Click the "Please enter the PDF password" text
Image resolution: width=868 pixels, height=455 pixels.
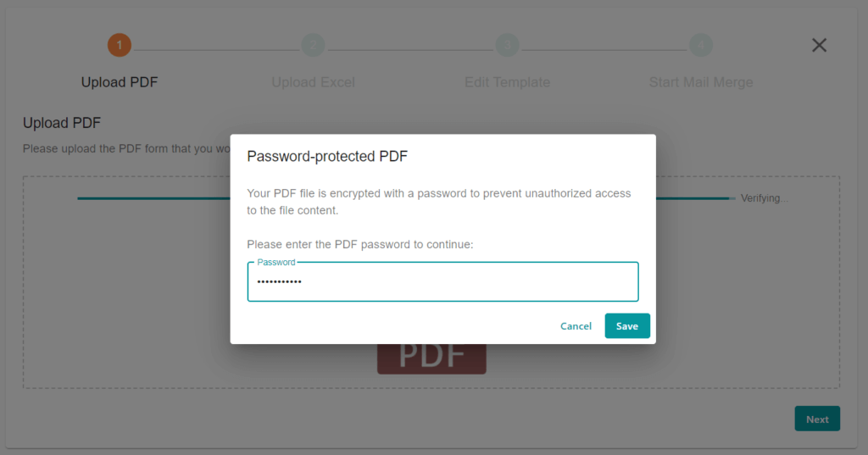point(359,244)
